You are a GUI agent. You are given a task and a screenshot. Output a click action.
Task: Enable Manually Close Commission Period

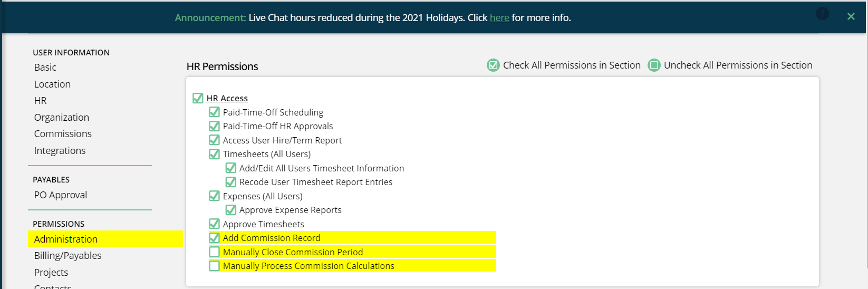pyautogui.click(x=214, y=252)
